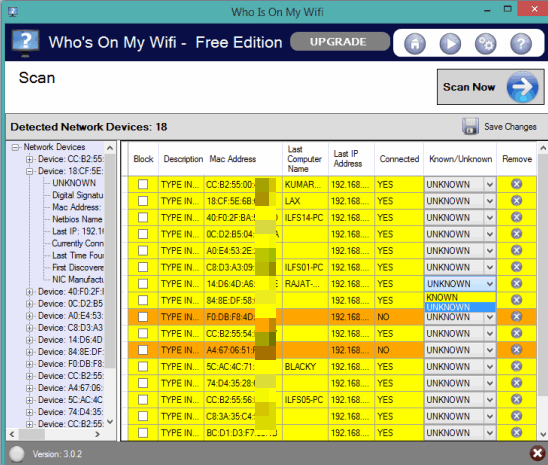This screenshot has width=548, height=465.
Task: Remove the CC:B2:55:54 device row
Action: [x=516, y=333]
